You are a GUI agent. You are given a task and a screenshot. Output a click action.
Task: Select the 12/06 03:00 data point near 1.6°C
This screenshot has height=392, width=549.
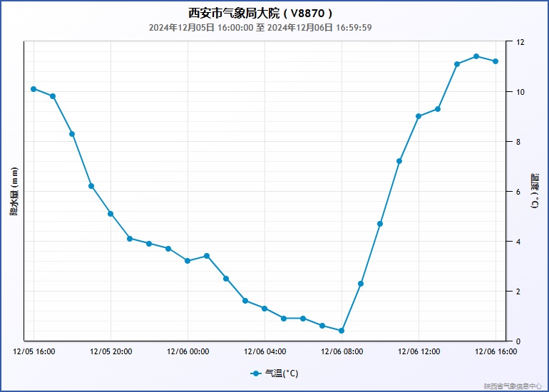[x=245, y=301]
